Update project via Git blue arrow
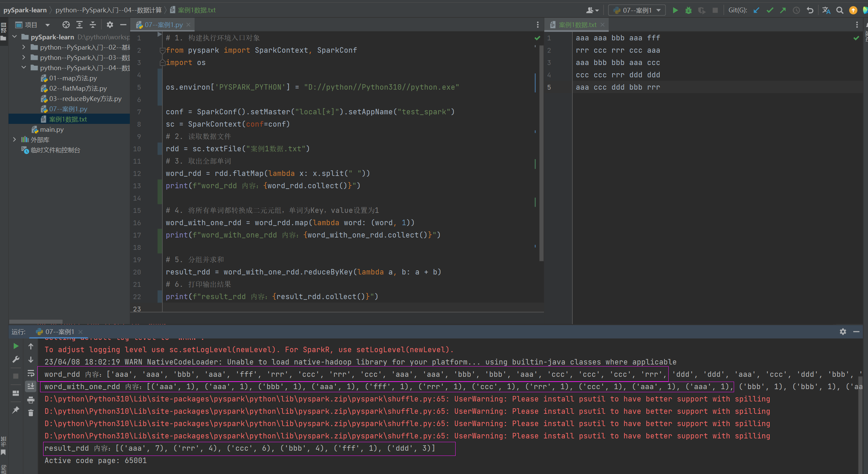 (756, 10)
